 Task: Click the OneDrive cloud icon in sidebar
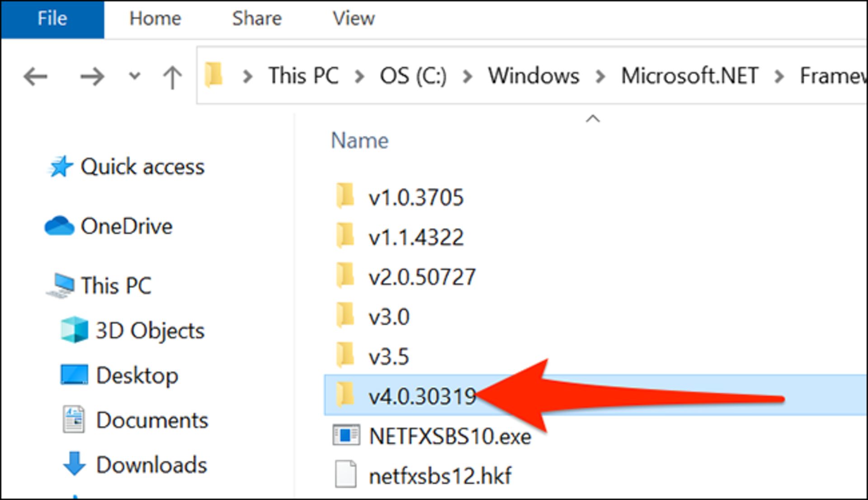60,226
